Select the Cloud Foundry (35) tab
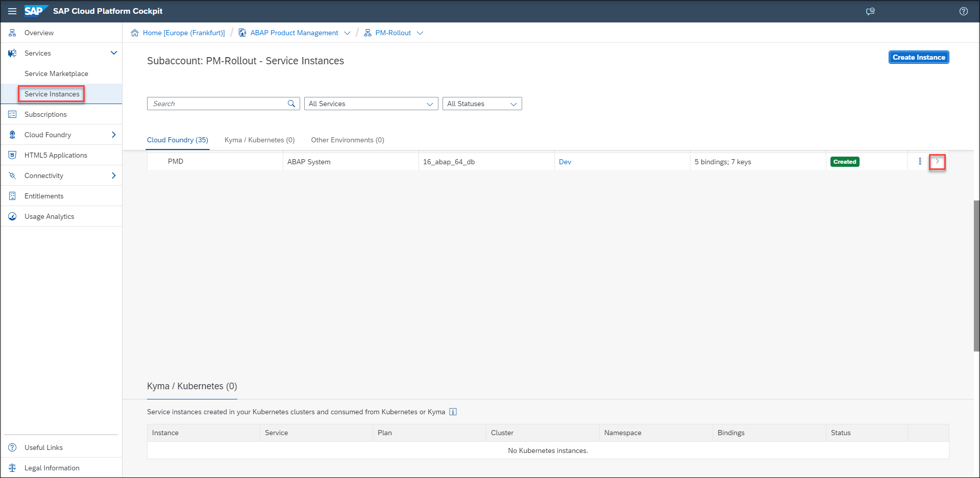This screenshot has height=478, width=980. pos(178,140)
